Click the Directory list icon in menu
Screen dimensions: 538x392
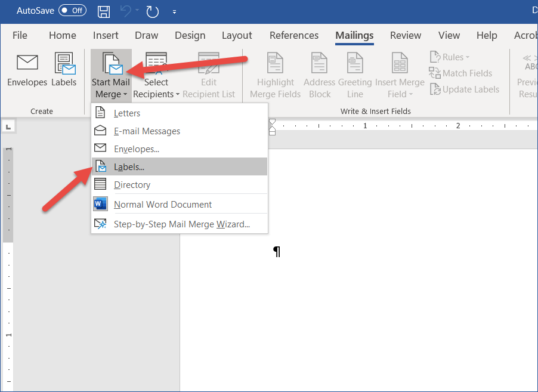tap(100, 184)
